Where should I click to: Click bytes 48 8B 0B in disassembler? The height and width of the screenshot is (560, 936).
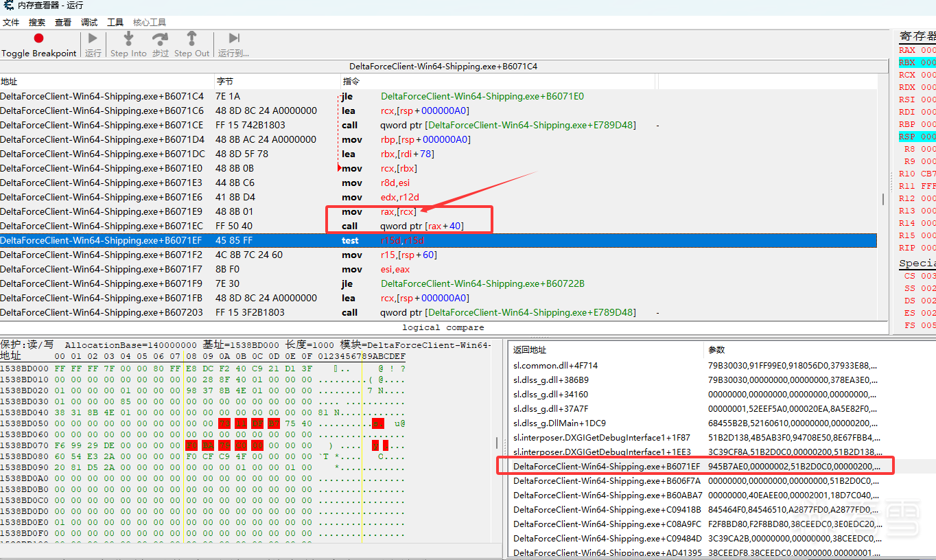click(235, 168)
